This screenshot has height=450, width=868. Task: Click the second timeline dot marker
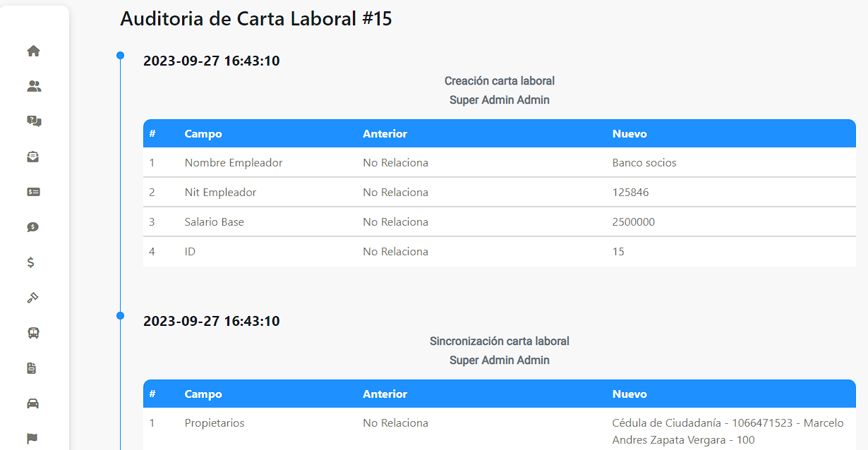click(x=120, y=315)
